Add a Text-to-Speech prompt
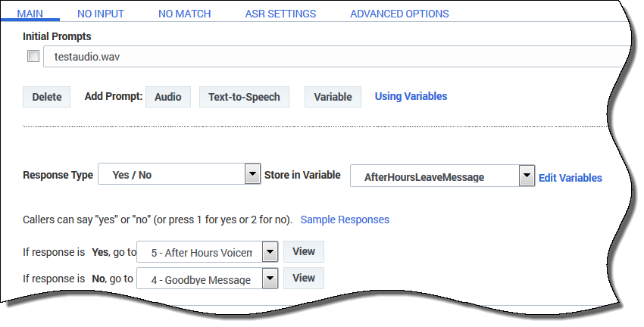 (244, 97)
